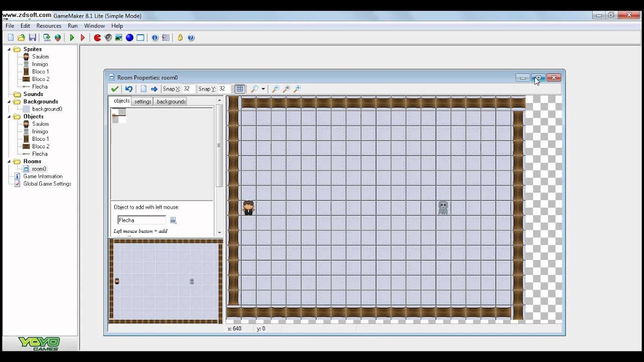Switch to the settings tab
The image size is (644, 362).
coord(143,102)
